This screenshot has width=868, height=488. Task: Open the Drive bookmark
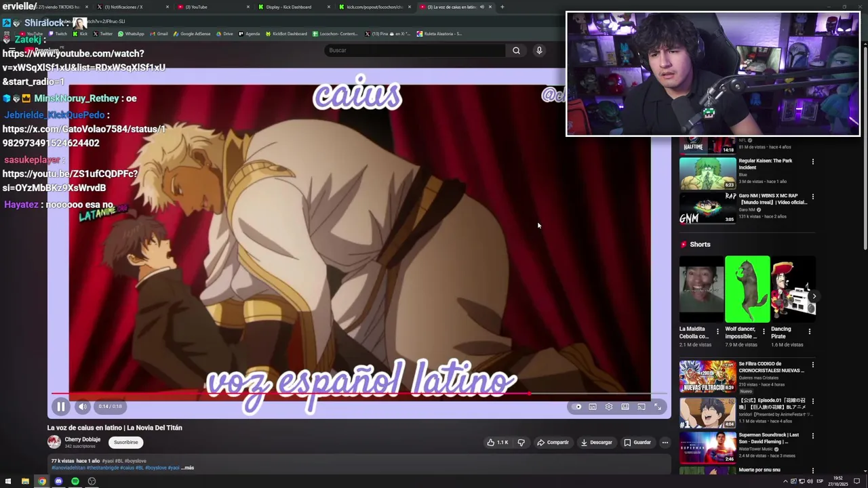[224, 33]
